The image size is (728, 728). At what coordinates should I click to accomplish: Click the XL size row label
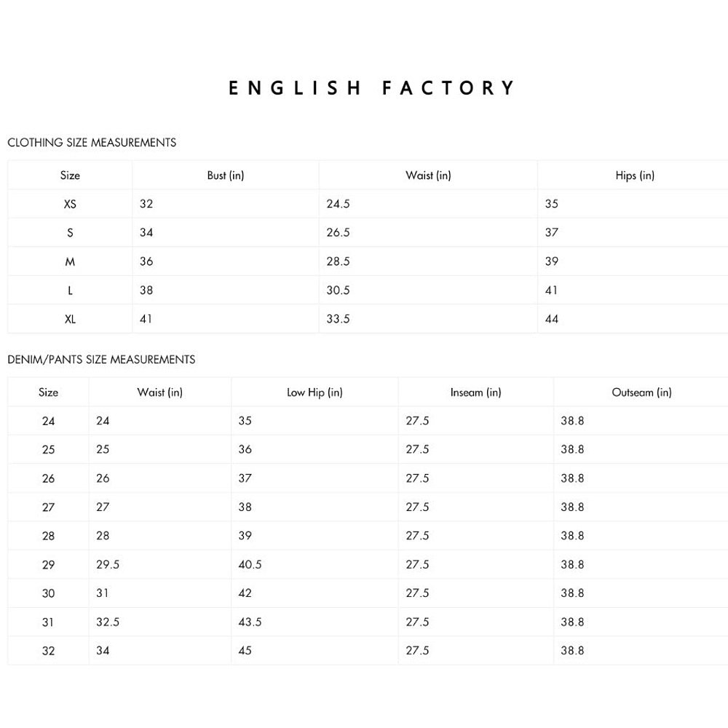pos(70,319)
